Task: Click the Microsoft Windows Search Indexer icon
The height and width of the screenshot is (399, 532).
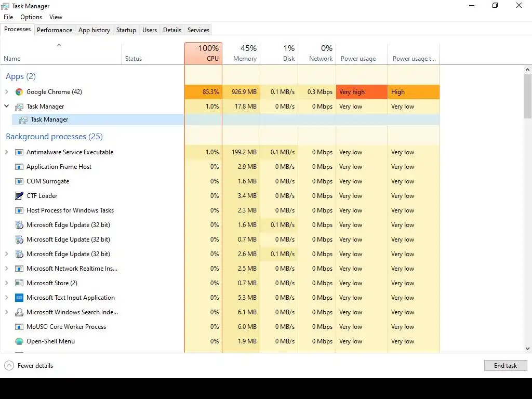Action: [19, 312]
